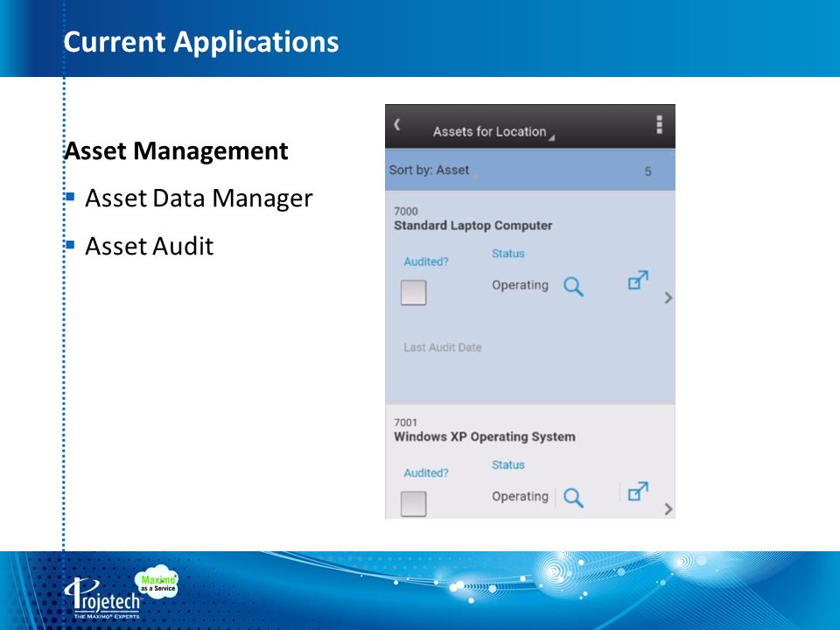
Task: Click Status label for asset 7001
Action: pyautogui.click(x=507, y=465)
